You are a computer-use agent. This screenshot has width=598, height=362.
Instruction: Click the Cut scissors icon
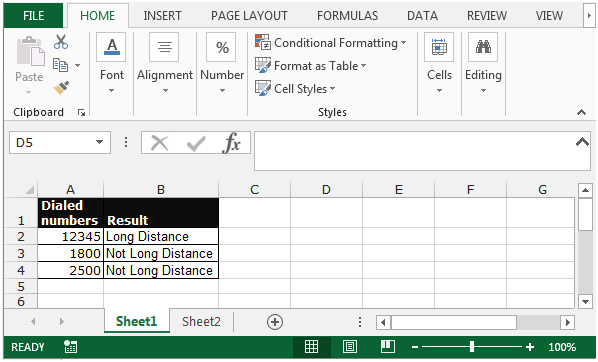(61, 42)
